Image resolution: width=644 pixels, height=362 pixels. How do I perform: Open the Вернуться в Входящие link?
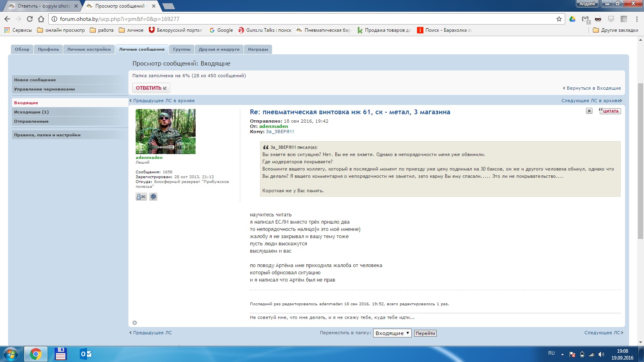pos(593,88)
